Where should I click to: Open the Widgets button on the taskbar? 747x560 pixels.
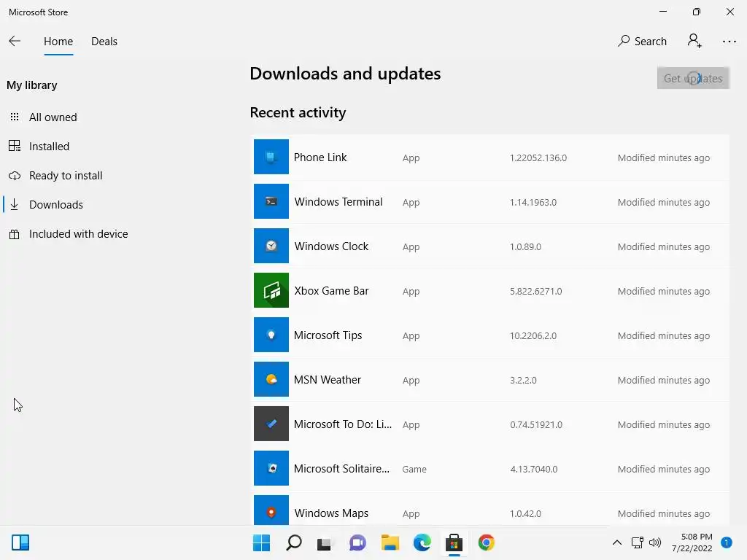(20, 542)
